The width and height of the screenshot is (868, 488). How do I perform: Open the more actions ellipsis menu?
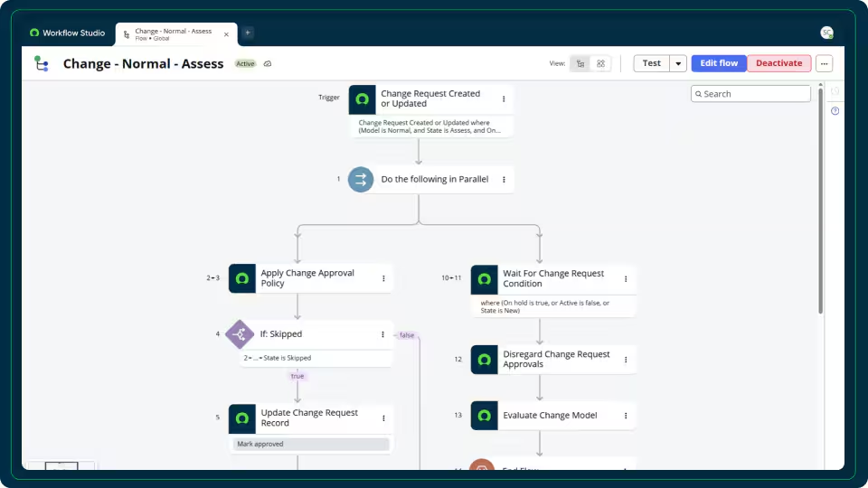click(x=825, y=63)
